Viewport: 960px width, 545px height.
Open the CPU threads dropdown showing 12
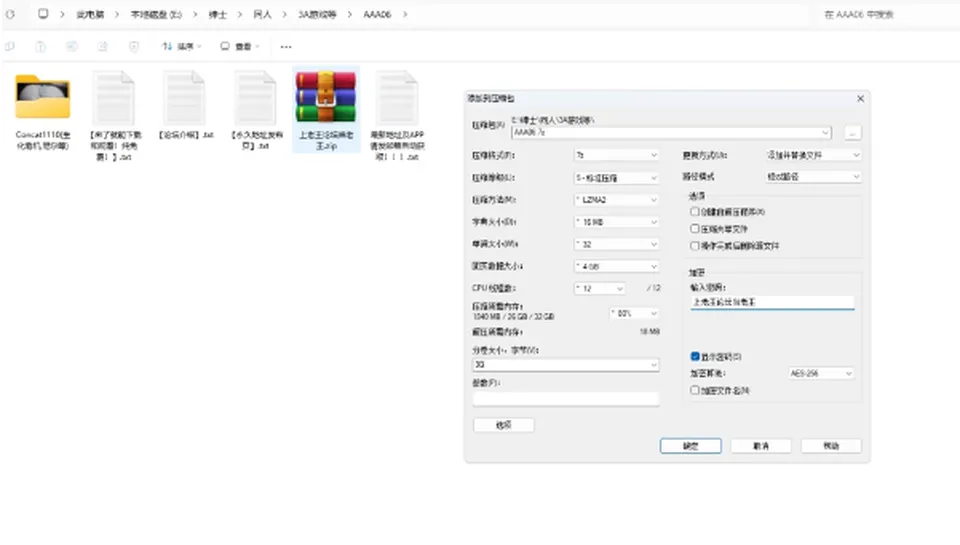[x=599, y=288]
